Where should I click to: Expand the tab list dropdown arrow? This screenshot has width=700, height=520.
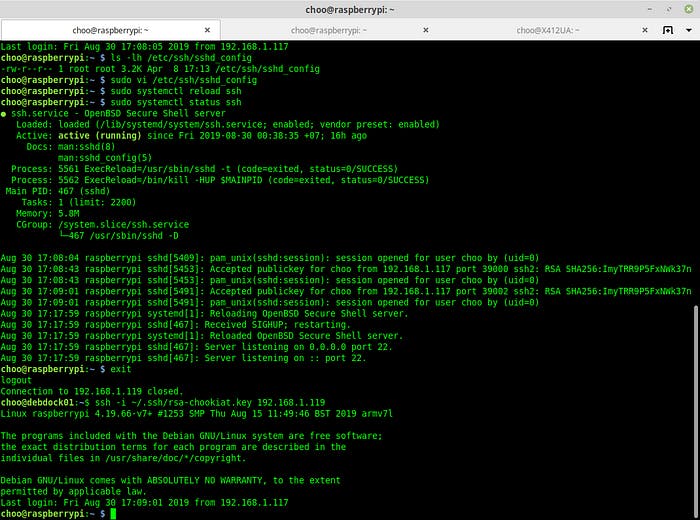[689, 30]
